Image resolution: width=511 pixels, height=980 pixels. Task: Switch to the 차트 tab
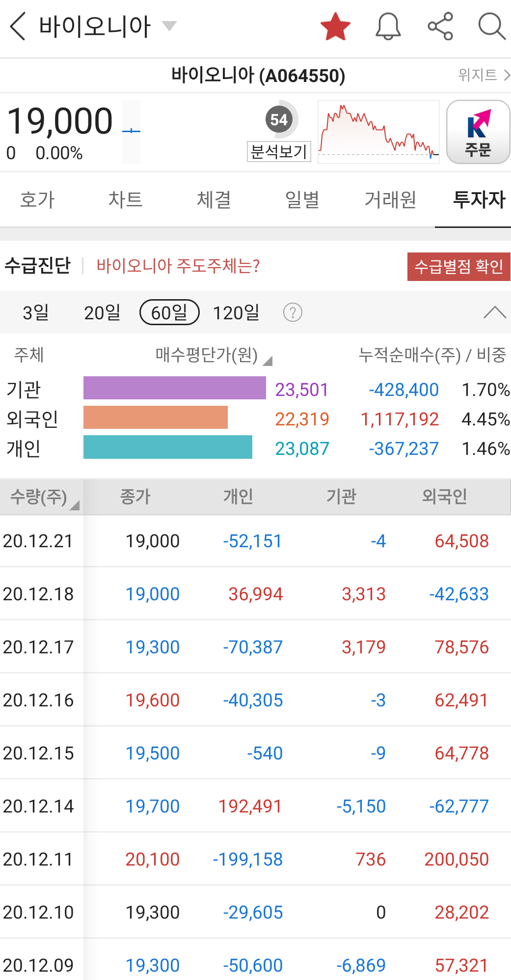pos(126,199)
